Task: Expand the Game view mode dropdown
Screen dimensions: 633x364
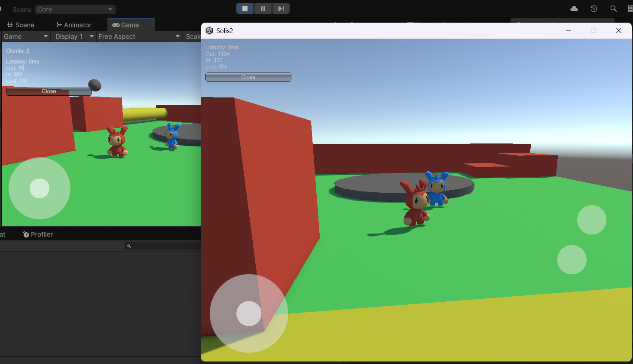Action: click(x=26, y=36)
